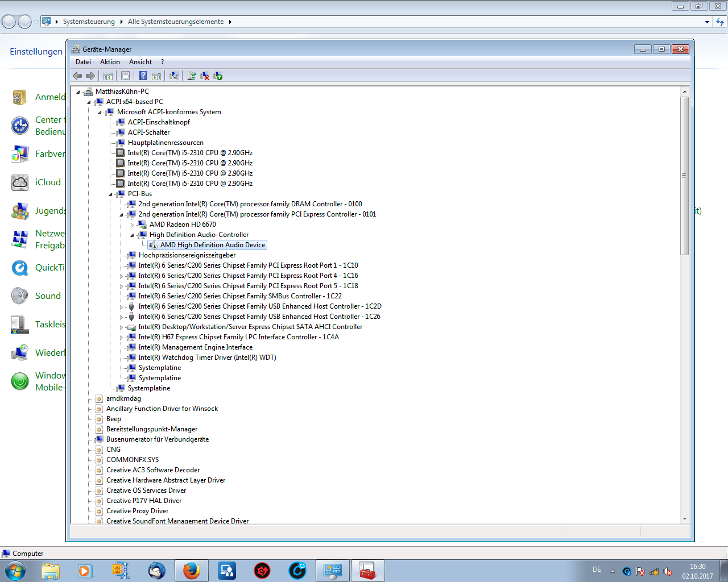Open the Ansicht menu
The image size is (728, 582).
point(140,62)
